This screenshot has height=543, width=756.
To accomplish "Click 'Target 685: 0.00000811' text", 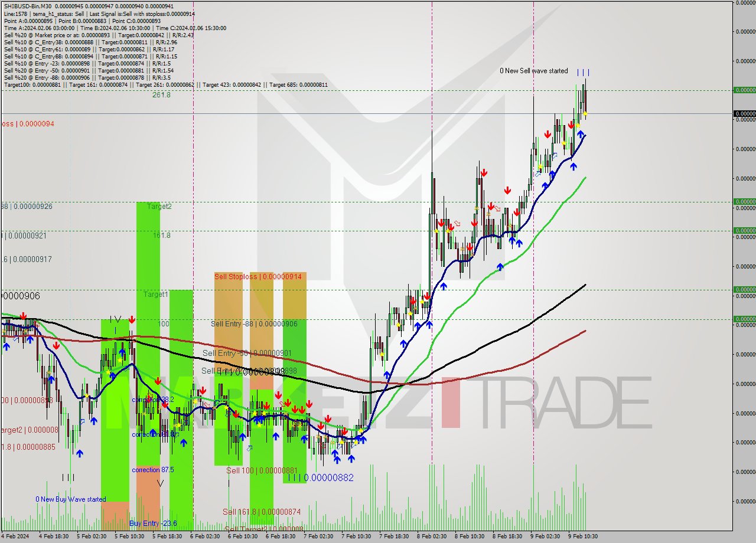I will 298,84.
